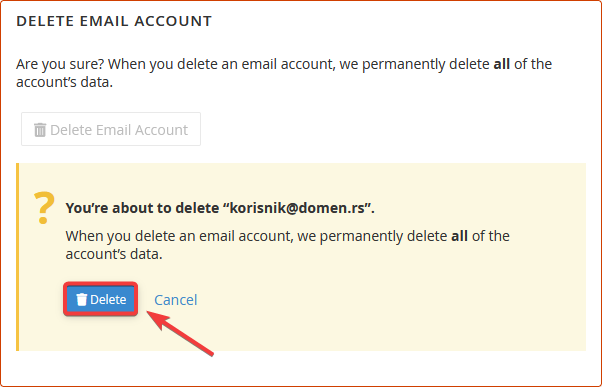
Task: Click the Cancel link
Action: 175,300
